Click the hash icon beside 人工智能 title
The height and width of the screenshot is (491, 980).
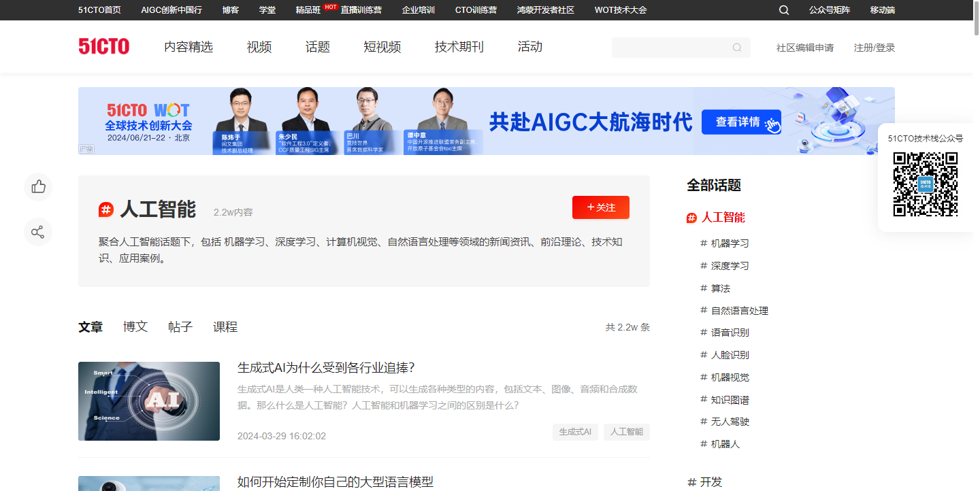(106, 209)
